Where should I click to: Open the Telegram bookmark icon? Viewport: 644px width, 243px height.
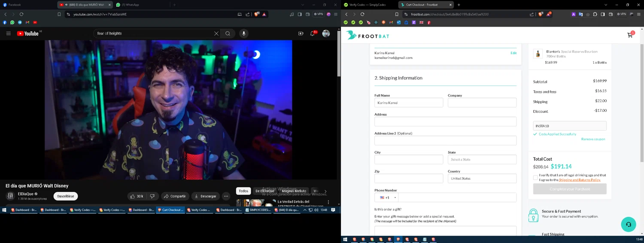[x=20, y=22]
